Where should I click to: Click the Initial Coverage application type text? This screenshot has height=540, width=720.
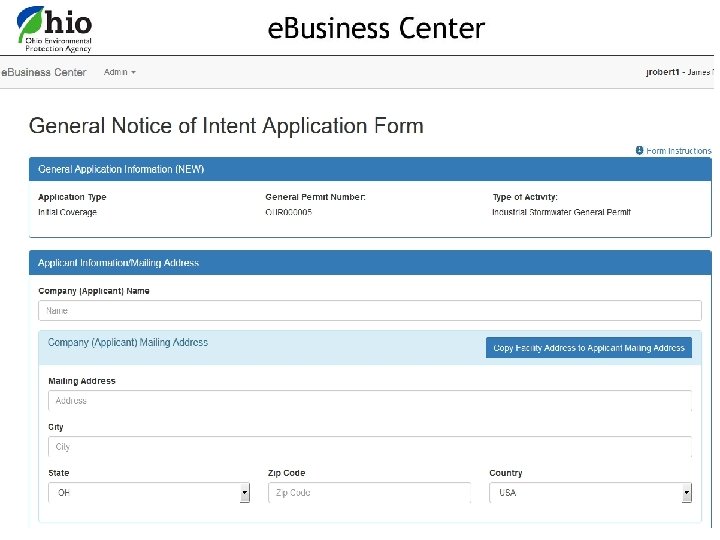pyautogui.click(x=67, y=212)
